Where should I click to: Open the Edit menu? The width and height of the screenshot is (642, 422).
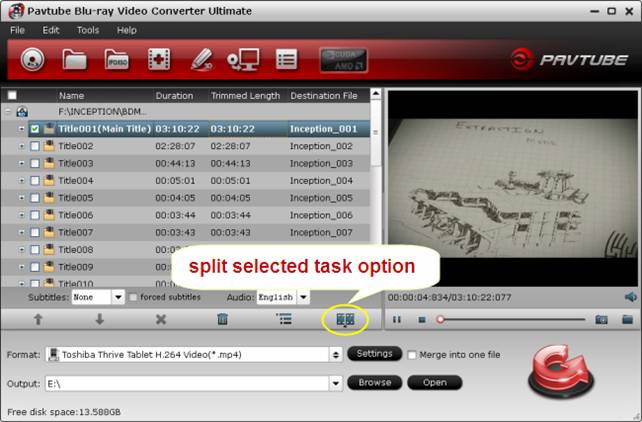click(51, 30)
